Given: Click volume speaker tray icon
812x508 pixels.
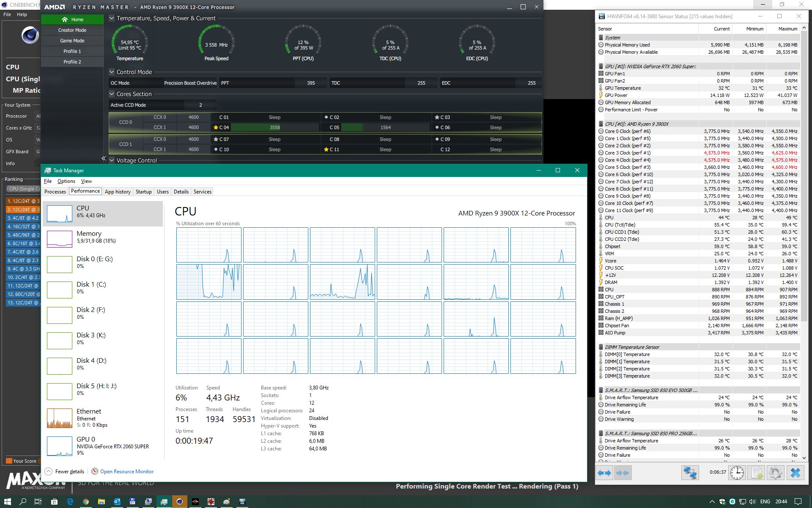Looking at the screenshot, I should pyautogui.click(x=752, y=502).
